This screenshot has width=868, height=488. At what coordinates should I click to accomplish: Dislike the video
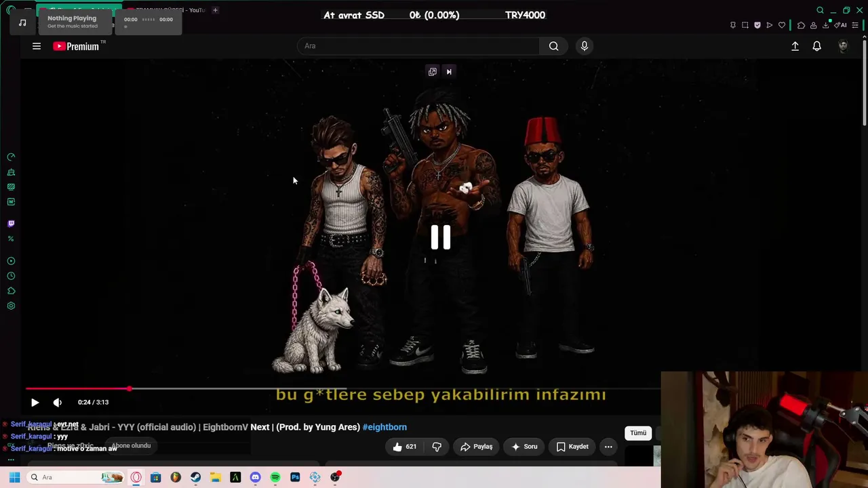437,447
